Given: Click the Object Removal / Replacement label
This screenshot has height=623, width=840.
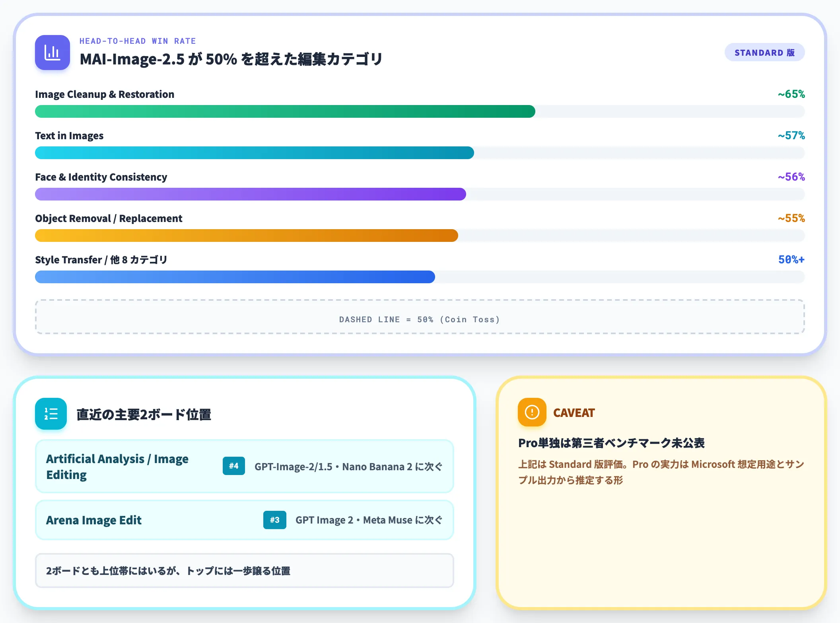Looking at the screenshot, I should [109, 218].
